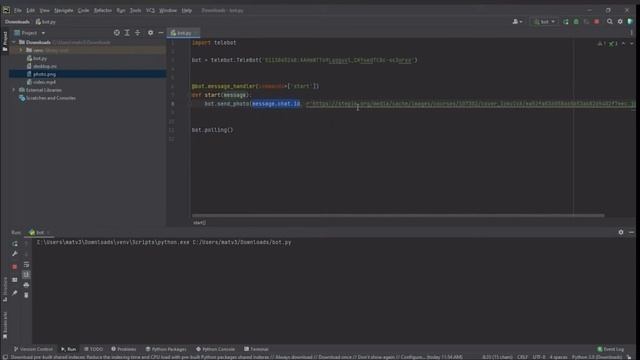Screen dimensions: 640x360
Task: Click Run with Coverage toolbar icon
Action: tap(586, 22)
